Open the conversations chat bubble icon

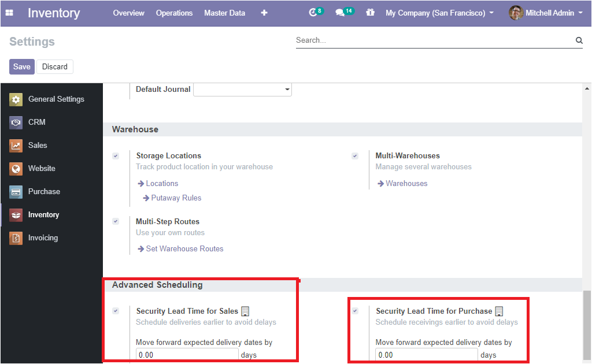coord(340,13)
